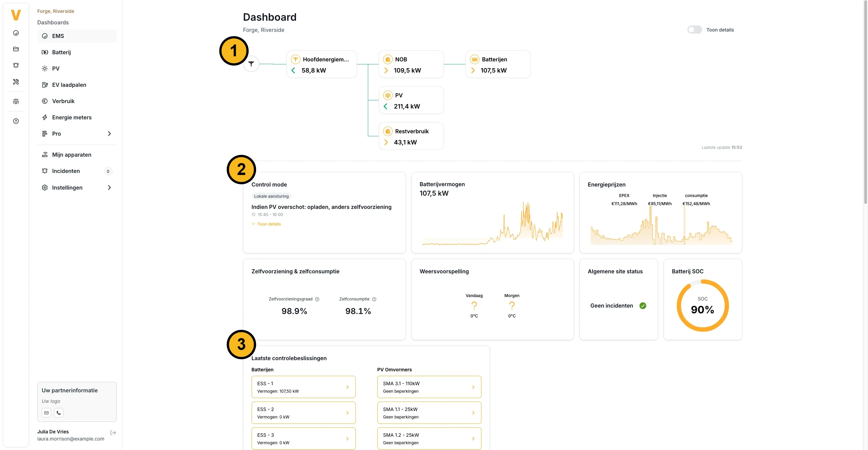Screen dimensions: 868x450
Task: Click the NOB card icon
Action: pyautogui.click(x=388, y=59)
